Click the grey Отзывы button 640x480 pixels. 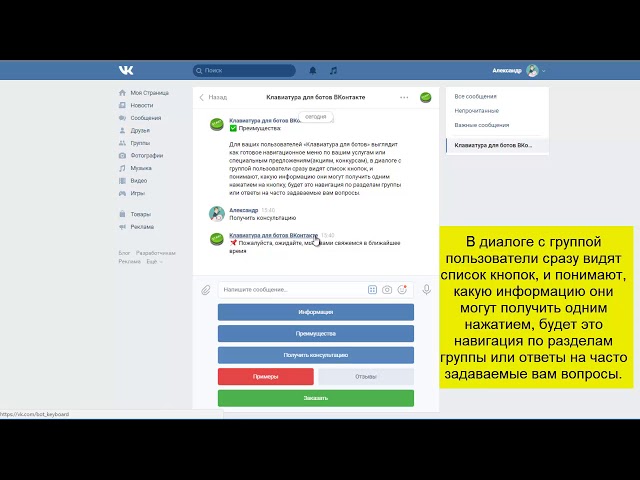pos(366,377)
